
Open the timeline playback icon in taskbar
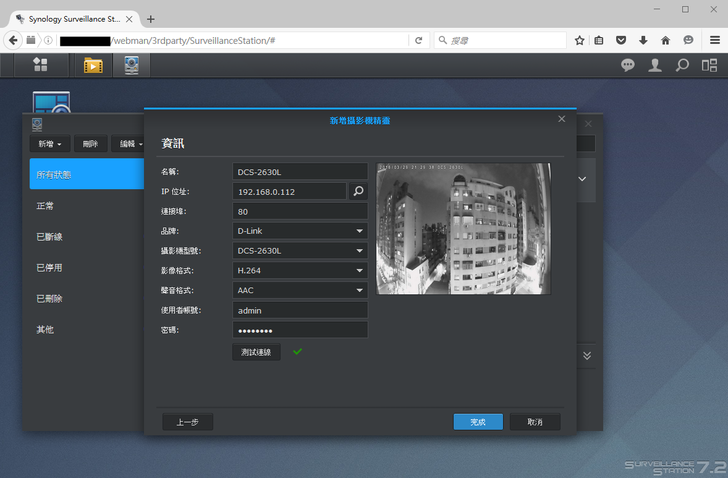(93, 65)
